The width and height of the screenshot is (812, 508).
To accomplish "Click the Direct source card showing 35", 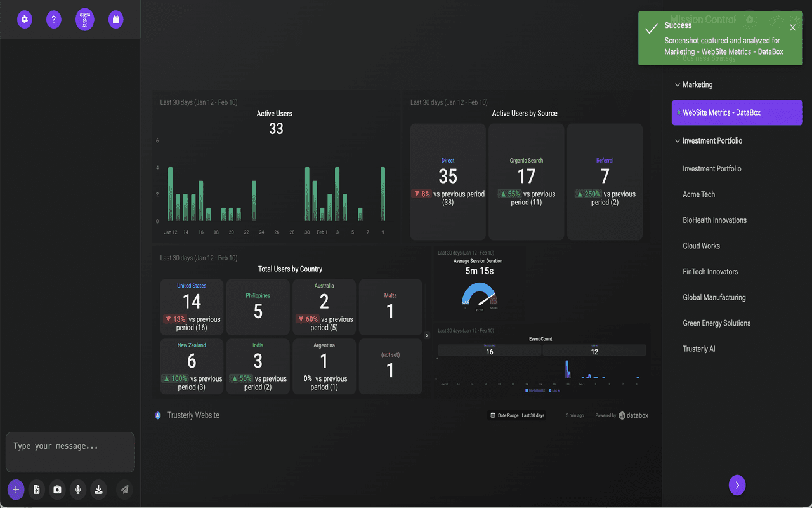I will pyautogui.click(x=448, y=182).
